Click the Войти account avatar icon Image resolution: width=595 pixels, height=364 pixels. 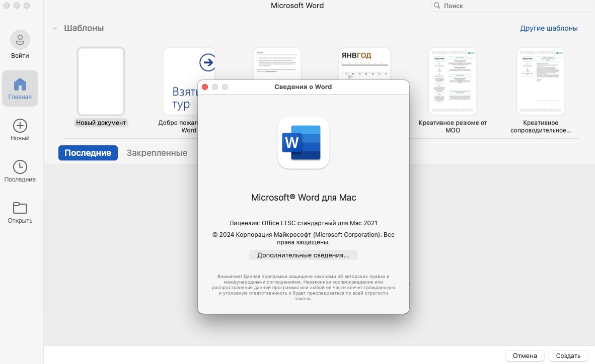(20, 39)
